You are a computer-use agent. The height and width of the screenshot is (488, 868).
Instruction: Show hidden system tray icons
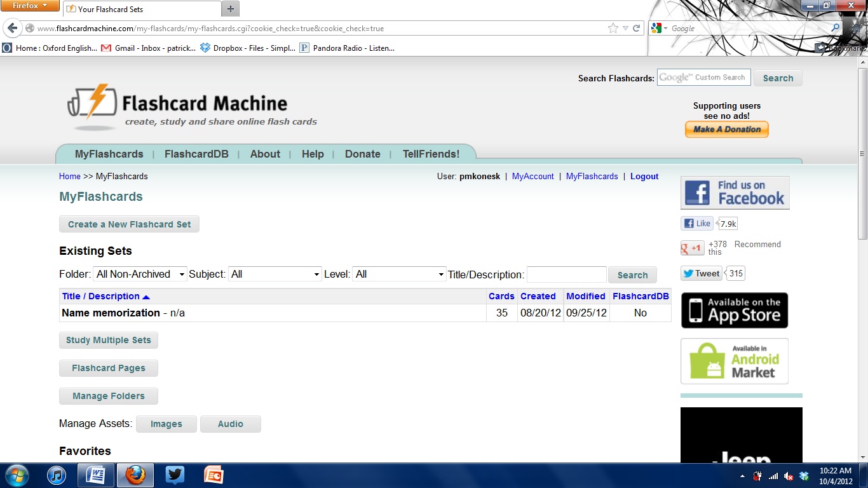pos(743,476)
